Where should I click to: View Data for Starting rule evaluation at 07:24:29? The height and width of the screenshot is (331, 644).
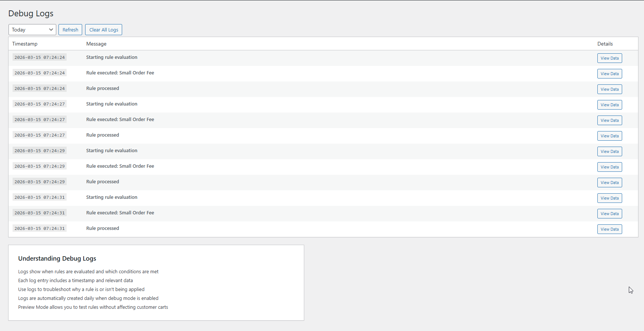(x=609, y=151)
